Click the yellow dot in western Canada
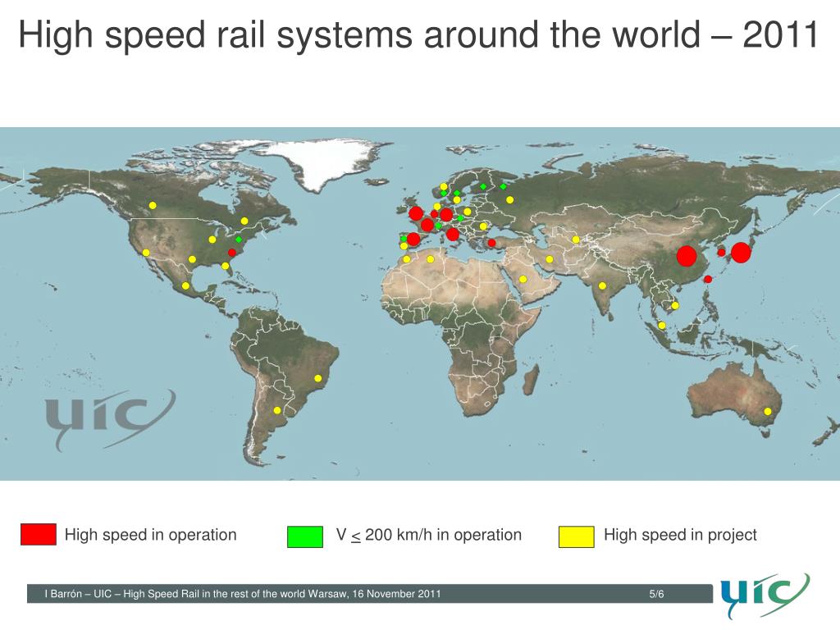The image size is (840, 630). point(153,205)
